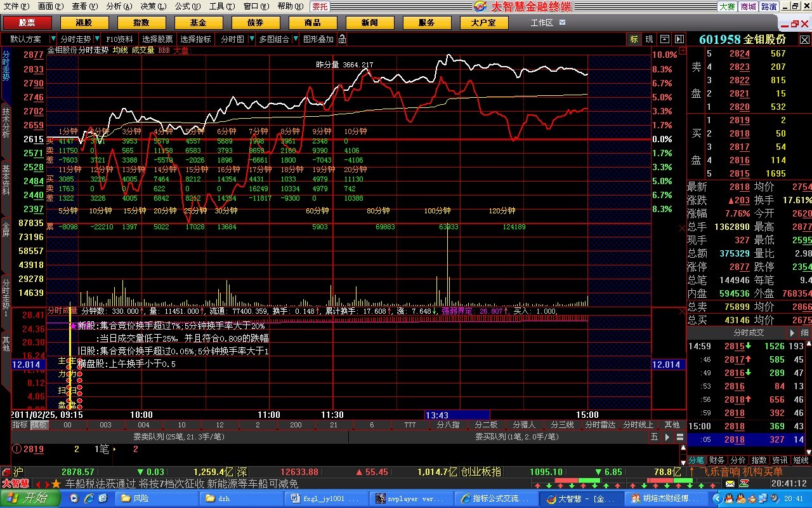Click the 委买队列 header bar
Image resolution: width=812 pixels, height=508 pixels.
point(497,437)
